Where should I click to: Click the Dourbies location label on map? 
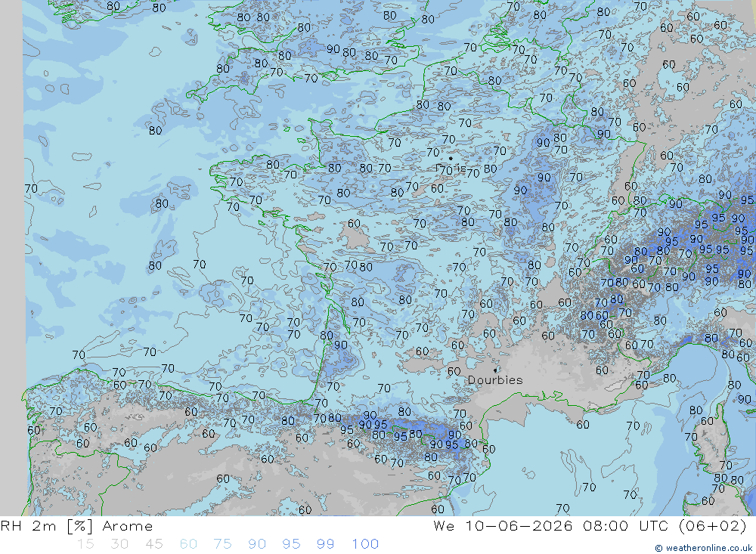click(495, 380)
